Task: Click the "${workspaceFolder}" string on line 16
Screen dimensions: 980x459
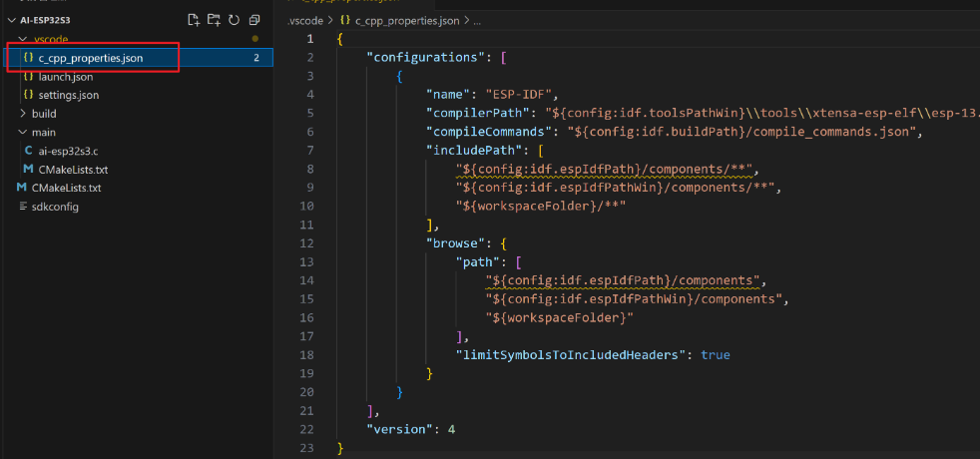Action: (x=560, y=318)
